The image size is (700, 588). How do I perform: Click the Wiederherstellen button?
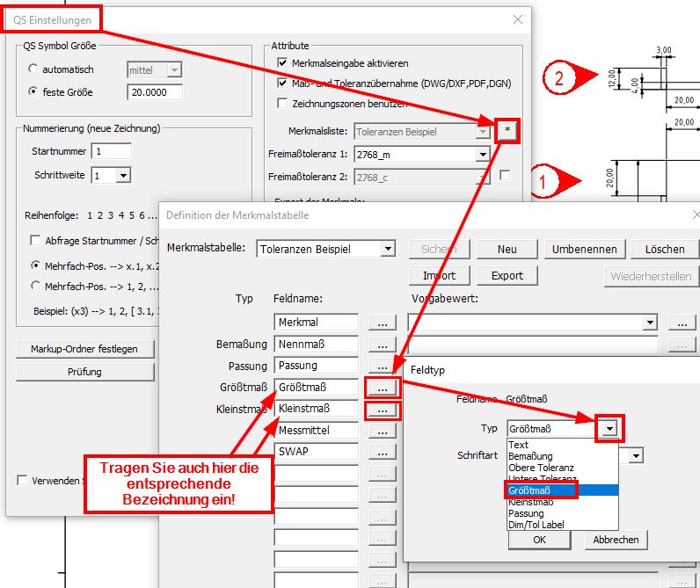point(651,276)
